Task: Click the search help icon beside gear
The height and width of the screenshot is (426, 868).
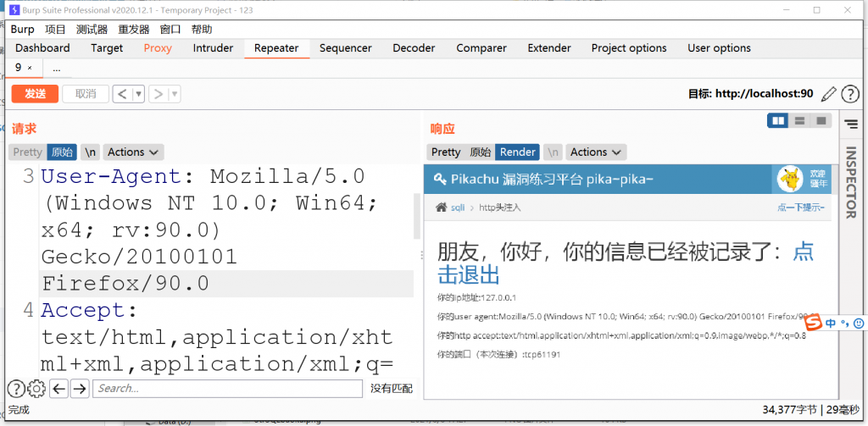Action: coord(16,389)
